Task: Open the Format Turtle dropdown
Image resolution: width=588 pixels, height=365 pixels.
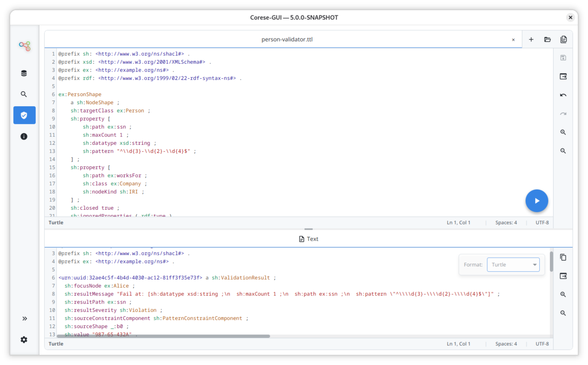Action: tap(513, 265)
